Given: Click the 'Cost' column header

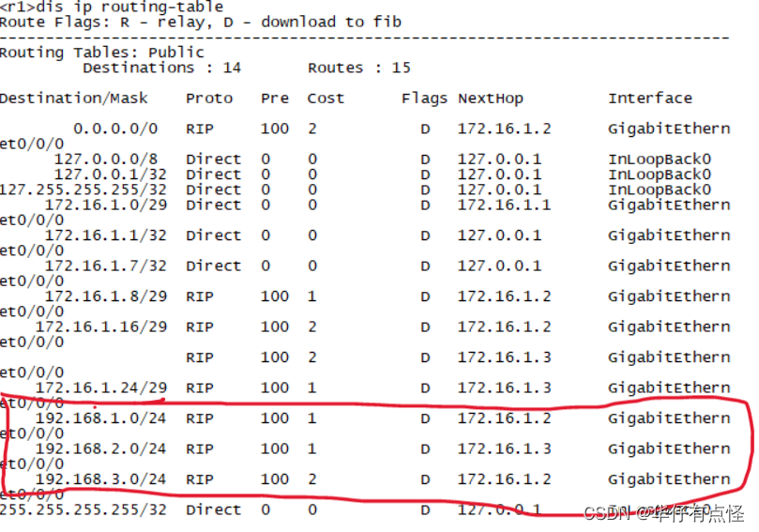Looking at the screenshot, I should (x=326, y=99).
